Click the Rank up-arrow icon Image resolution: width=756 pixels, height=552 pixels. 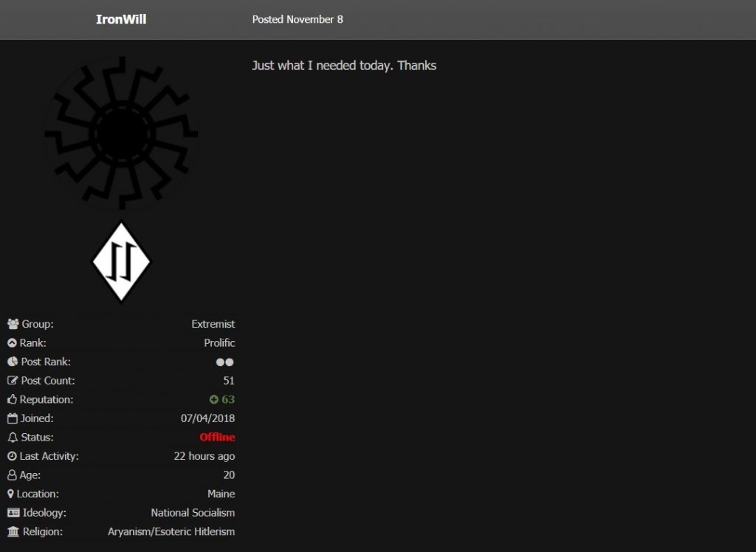tap(12, 343)
